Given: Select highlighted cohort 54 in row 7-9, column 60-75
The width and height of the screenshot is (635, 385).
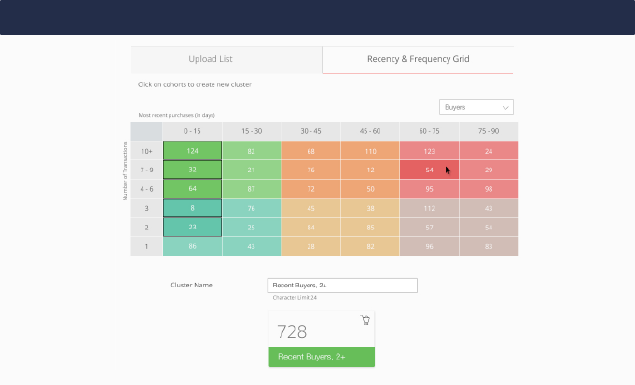Looking at the screenshot, I should 429,170.
